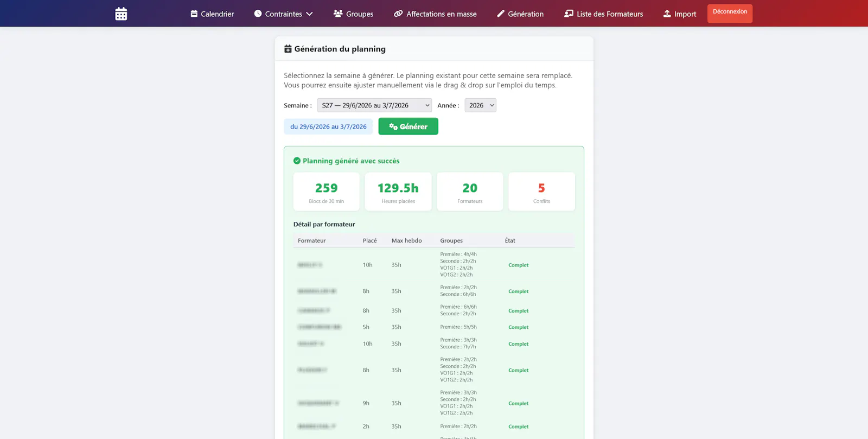Click the Contraintes chevron arrow
This screenshot has height=439, width=868.
click(310, 14)
